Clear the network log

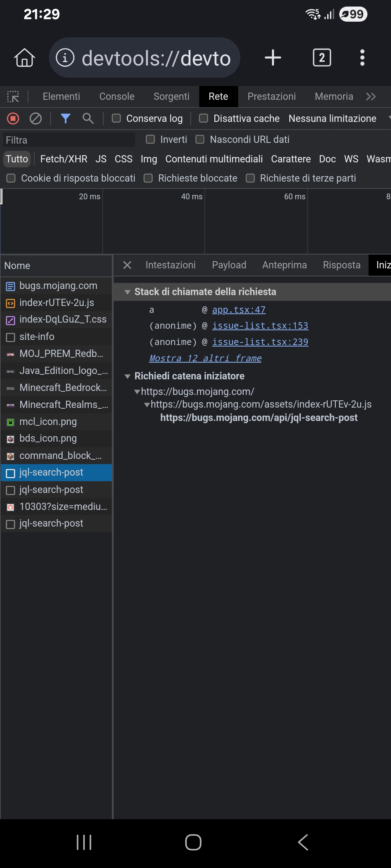pos(35,119)
